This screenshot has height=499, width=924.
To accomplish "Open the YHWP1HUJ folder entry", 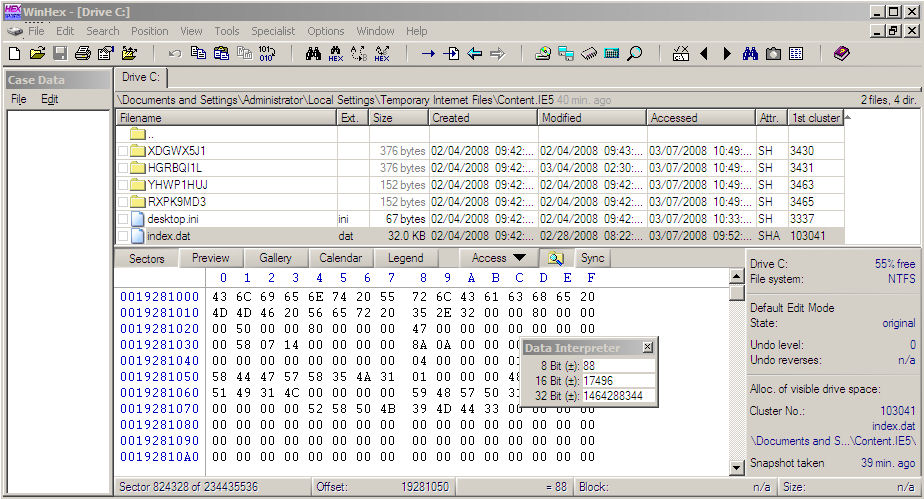I will tap(176, 185).
